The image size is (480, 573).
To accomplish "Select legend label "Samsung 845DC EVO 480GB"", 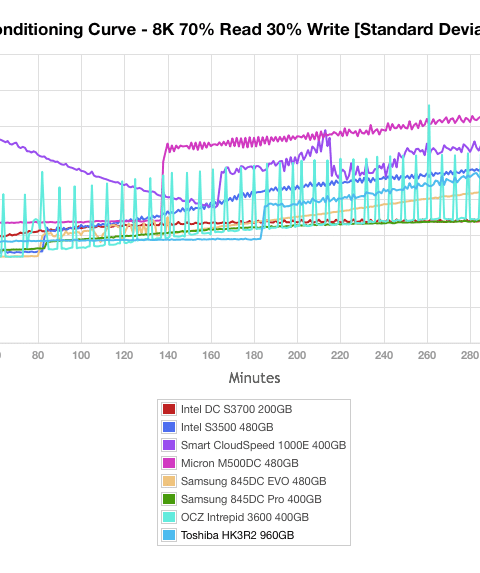I will tap(254, 481).
